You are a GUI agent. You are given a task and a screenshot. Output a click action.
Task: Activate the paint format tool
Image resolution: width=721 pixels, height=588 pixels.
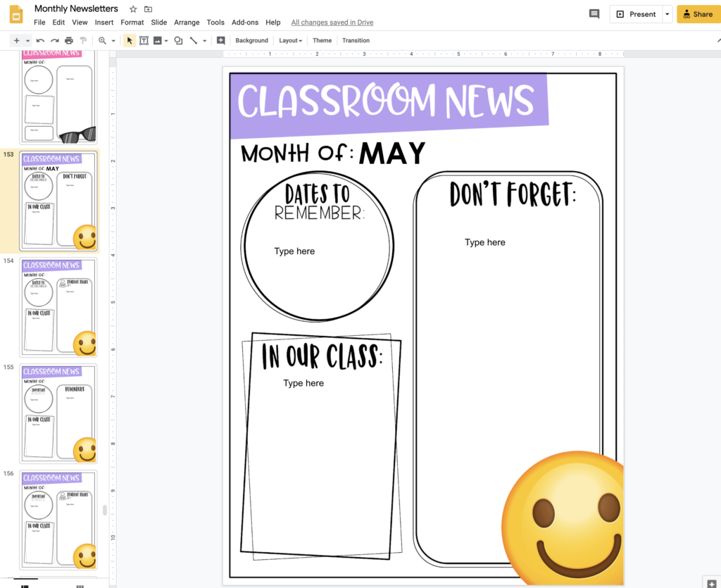[x=83, y=40]
